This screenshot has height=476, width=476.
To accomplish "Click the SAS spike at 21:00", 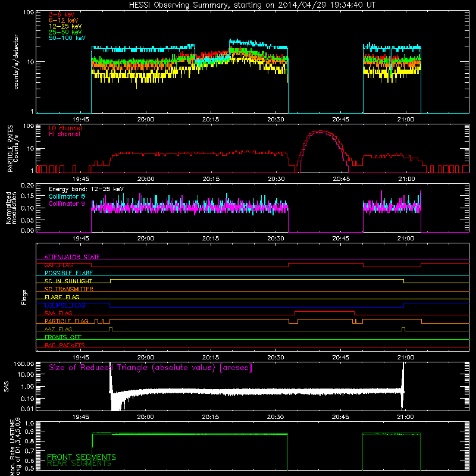I will coord(403,386).
